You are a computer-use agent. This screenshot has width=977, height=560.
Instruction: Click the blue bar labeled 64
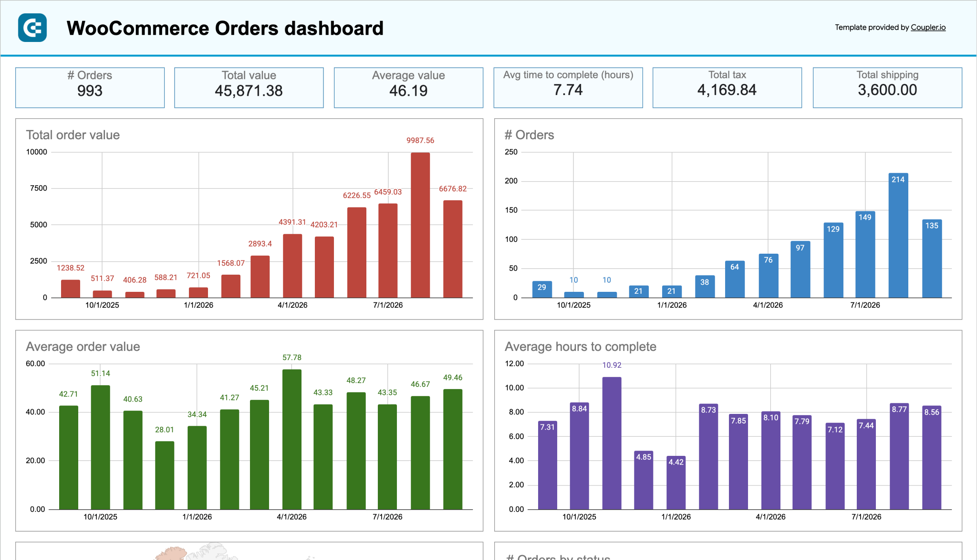click(x=735, y=279)
